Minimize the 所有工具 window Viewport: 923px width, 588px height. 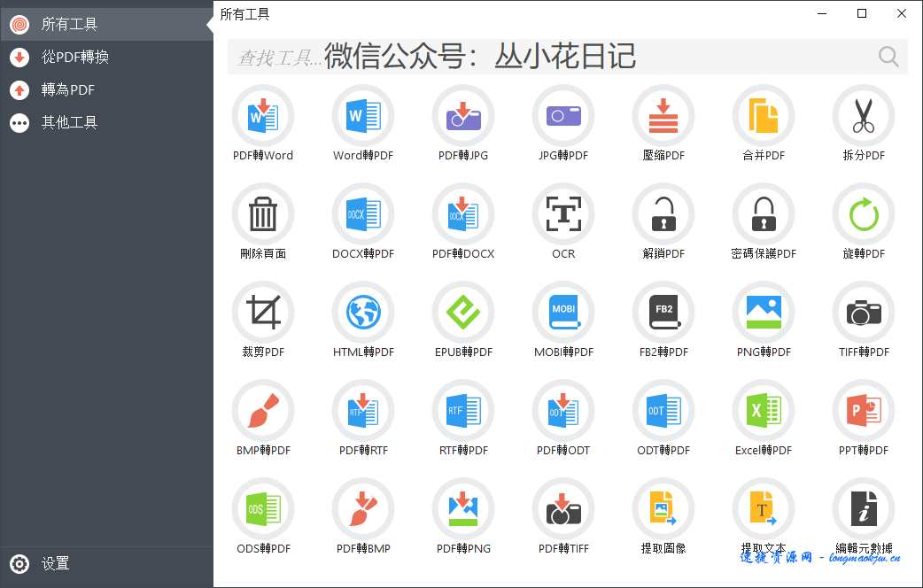(822, 13)
